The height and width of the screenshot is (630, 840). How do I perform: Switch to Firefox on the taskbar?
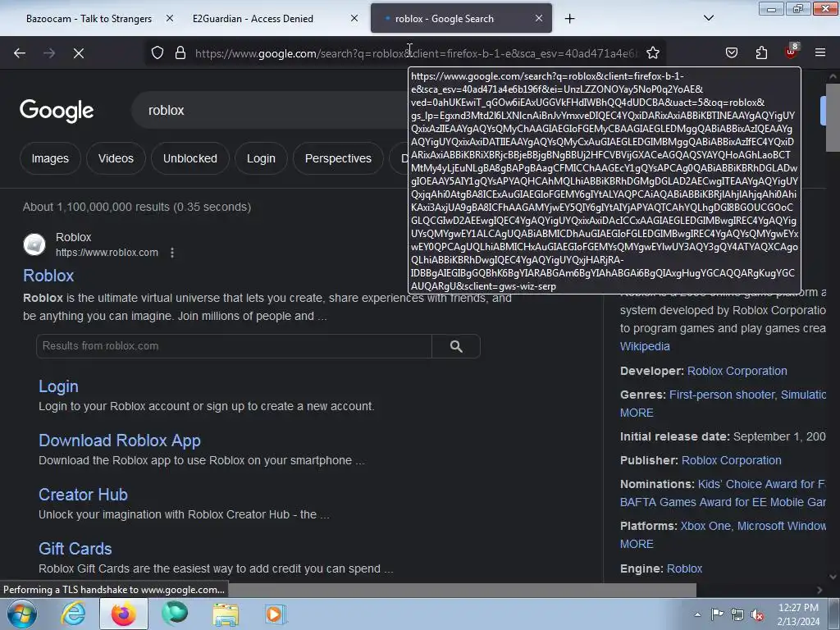point(124,614)
